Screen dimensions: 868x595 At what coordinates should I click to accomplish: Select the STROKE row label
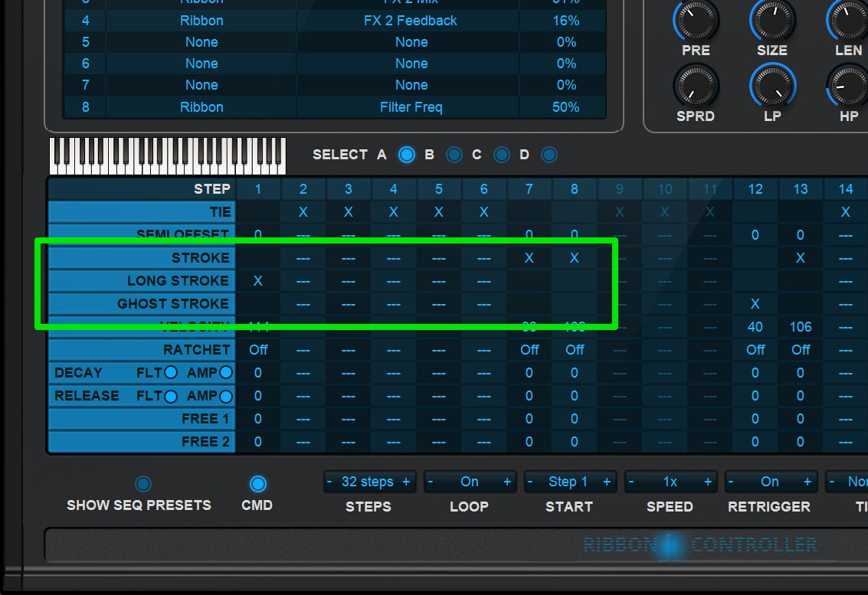[x=142, y=258]
